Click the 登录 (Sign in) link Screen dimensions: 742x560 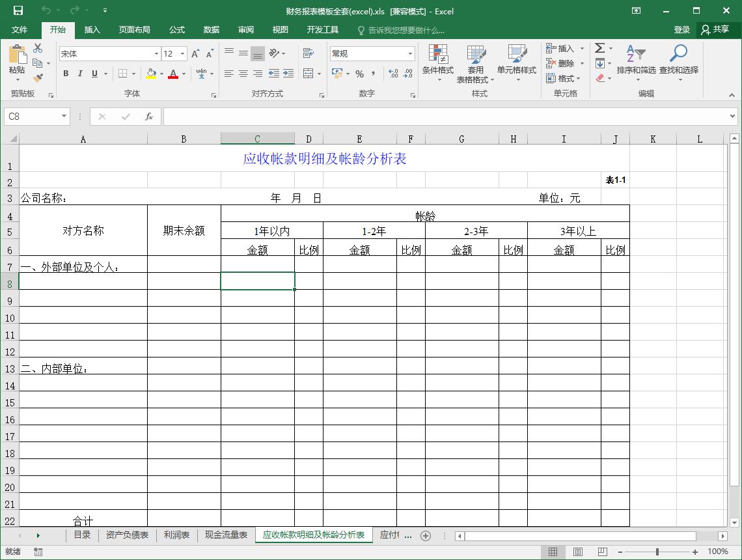point(681,29)
